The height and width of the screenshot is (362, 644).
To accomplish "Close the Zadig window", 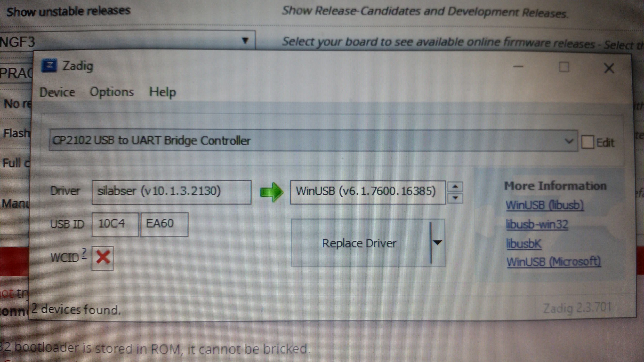I will (x=609, y=68).
